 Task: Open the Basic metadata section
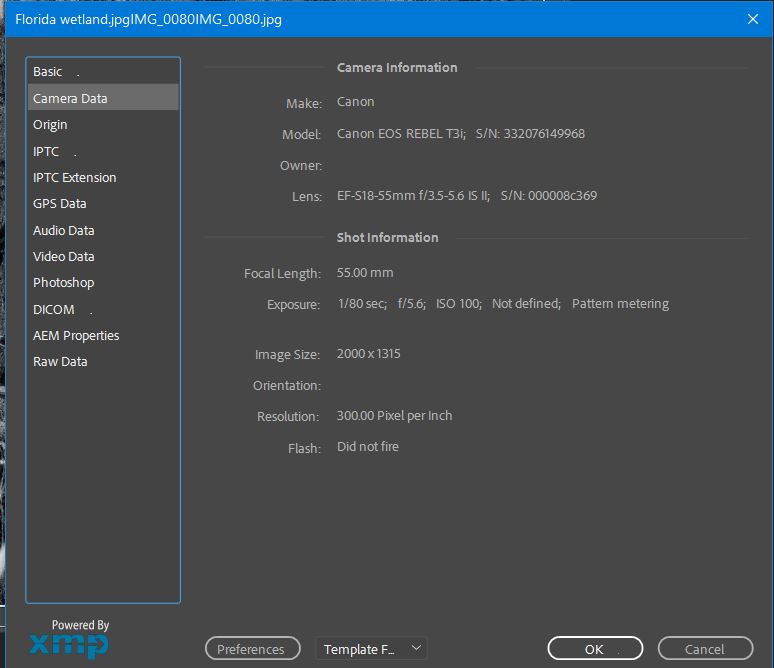[103, 72]
